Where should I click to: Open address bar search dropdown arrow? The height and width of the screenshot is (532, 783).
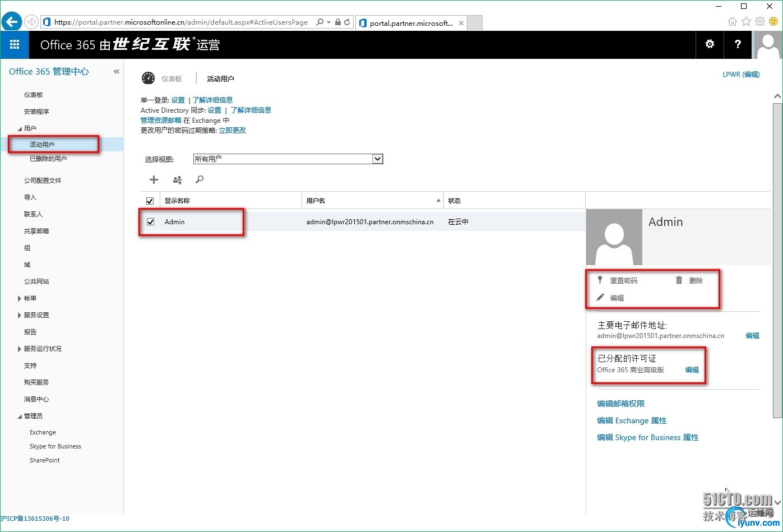pos(328,22)
